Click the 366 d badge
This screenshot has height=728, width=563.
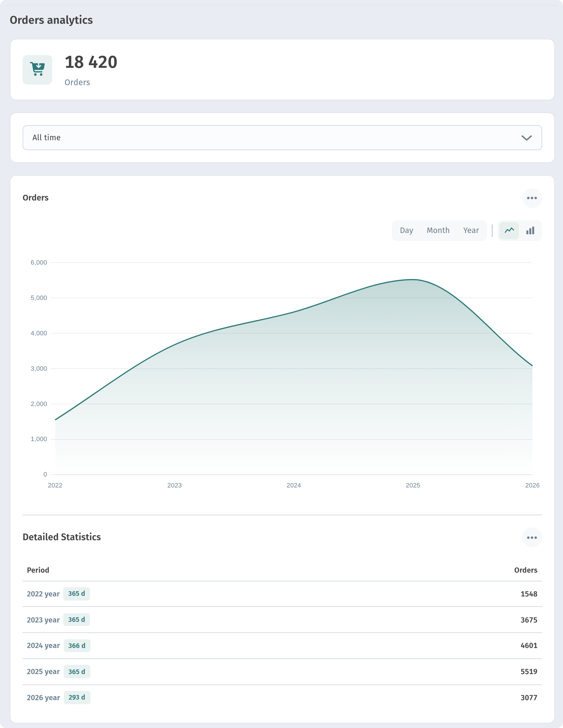(77, 646)
